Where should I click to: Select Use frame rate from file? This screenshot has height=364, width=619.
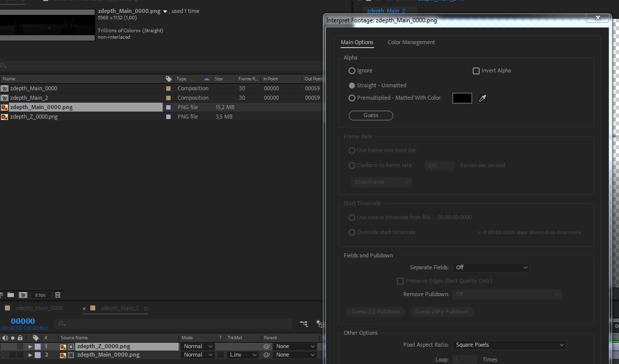352,150
